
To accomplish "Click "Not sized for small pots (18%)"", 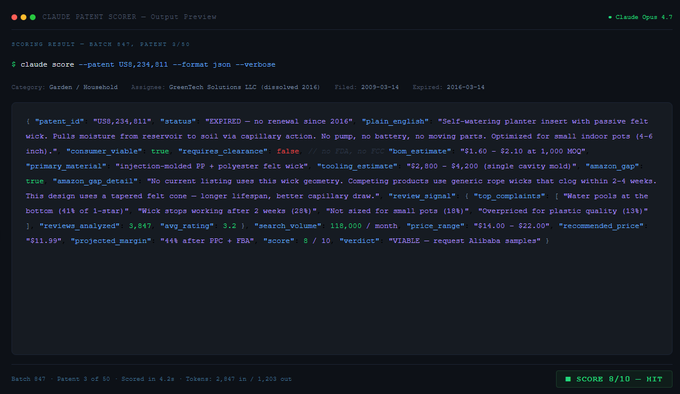I will coord(398,211).
